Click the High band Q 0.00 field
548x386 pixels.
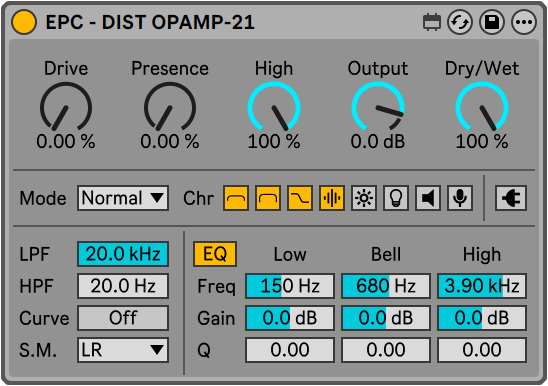[x=482, y=350]
